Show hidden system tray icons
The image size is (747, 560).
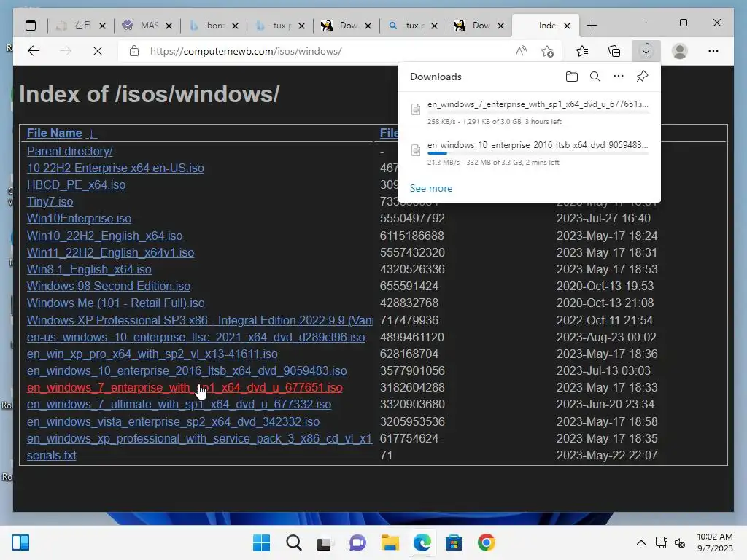641,542
